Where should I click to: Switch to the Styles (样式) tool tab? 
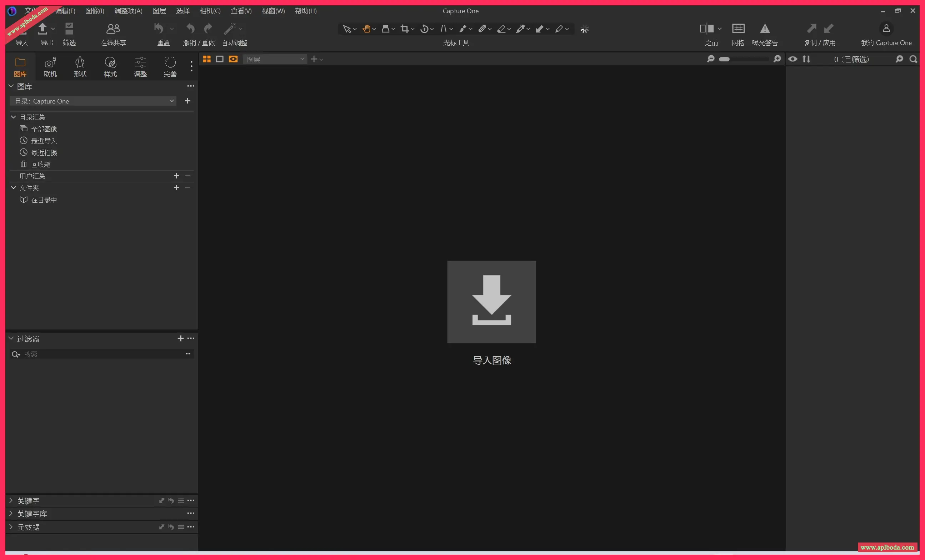[x=110, y=67]
